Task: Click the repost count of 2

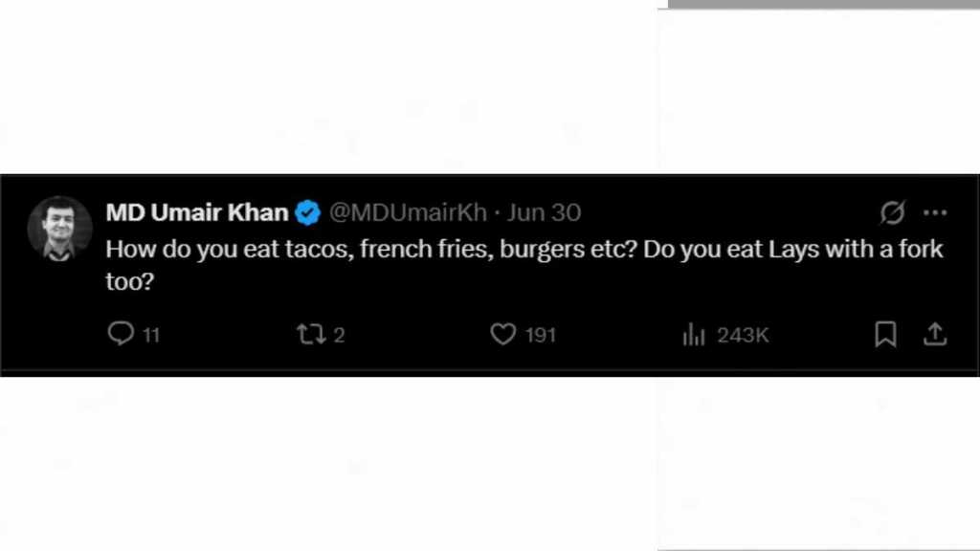Action: (339, 335)
